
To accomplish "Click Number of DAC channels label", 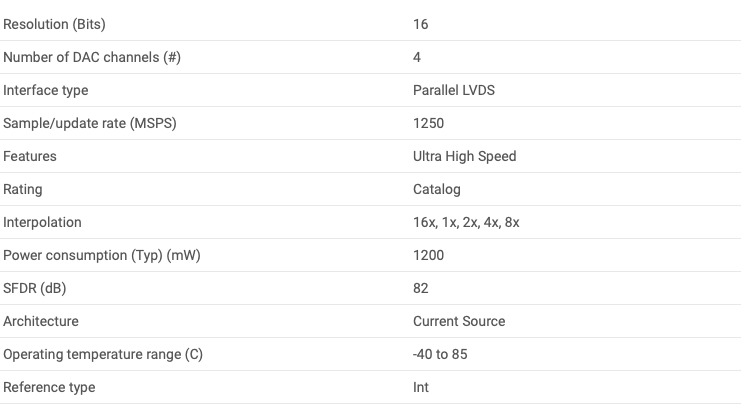I will tap(92, 57).
